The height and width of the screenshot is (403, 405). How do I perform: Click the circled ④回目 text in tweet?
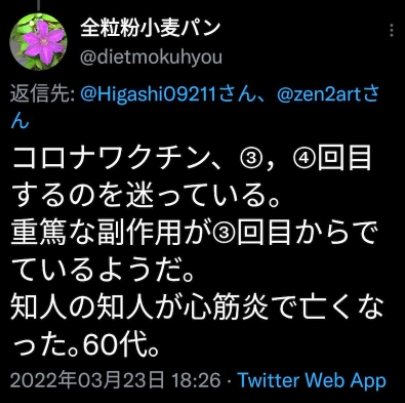coord(332,158)
